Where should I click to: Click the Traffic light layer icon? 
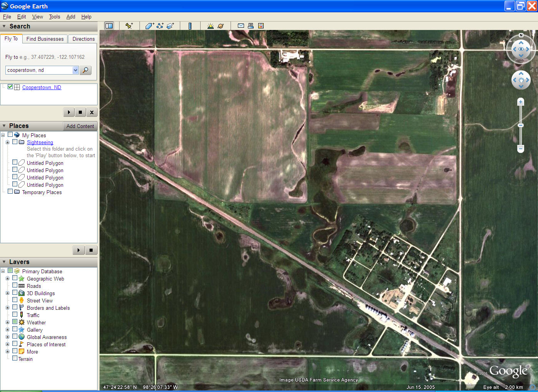(x=22, y=315)
